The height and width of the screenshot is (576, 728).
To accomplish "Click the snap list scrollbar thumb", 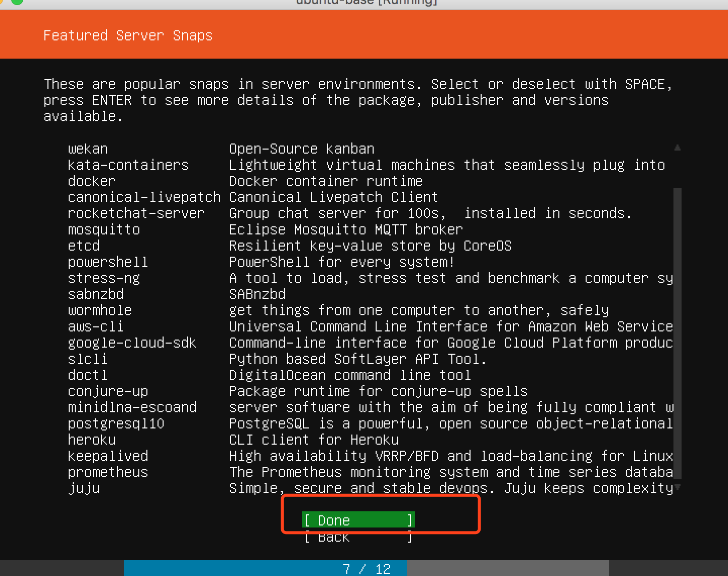I will point(678,333).
